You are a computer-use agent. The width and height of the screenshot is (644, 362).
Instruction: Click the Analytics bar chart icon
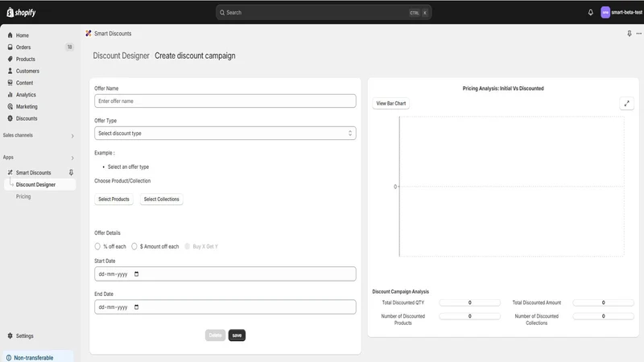pos(10,95)
